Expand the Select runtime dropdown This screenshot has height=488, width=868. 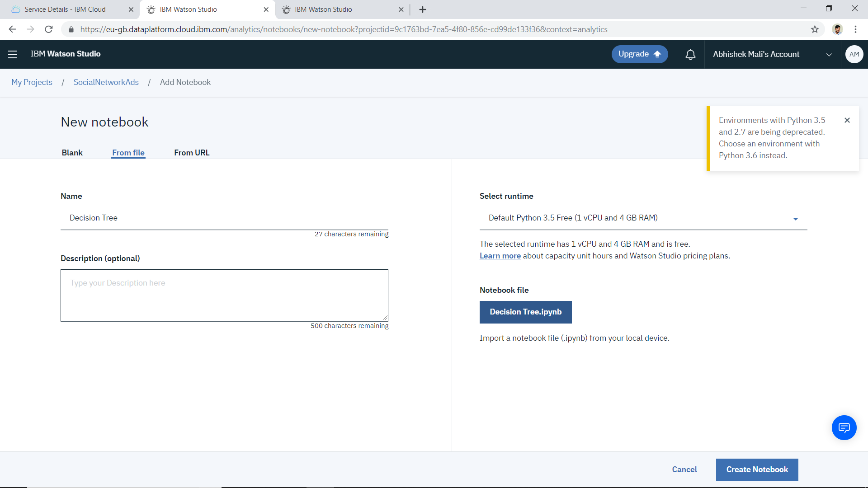coord(643,218)
